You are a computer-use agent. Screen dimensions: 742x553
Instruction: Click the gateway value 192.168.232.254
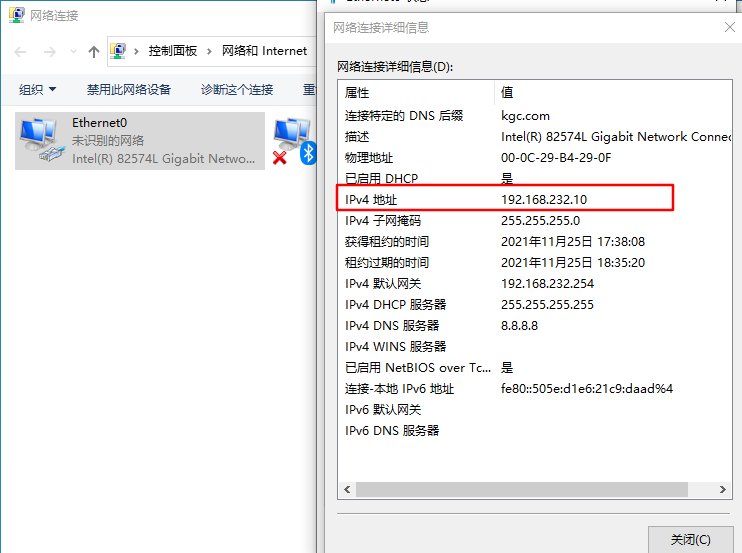[x=548, y=284]
